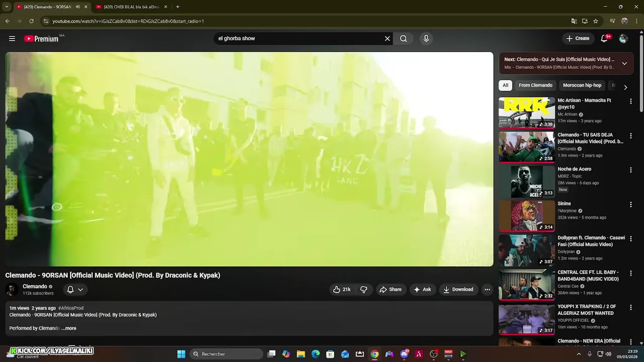Open a new browser tab
This screenshot has height=362, width=644.
click(x=178, y=7)
